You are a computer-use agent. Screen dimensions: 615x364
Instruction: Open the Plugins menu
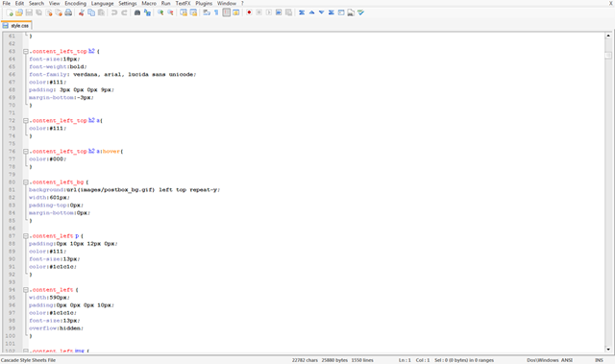click(x=204, y=3)
